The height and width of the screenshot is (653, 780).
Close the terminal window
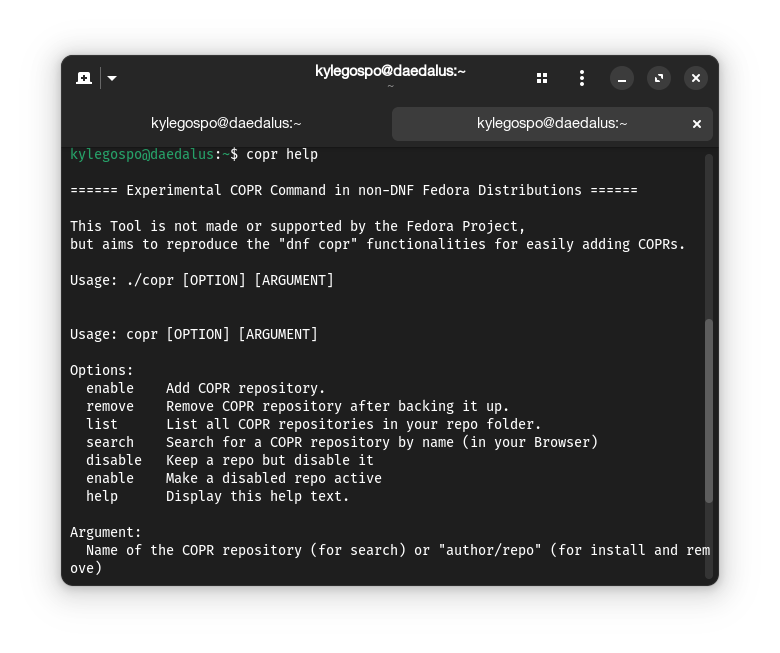click(696, 78)
